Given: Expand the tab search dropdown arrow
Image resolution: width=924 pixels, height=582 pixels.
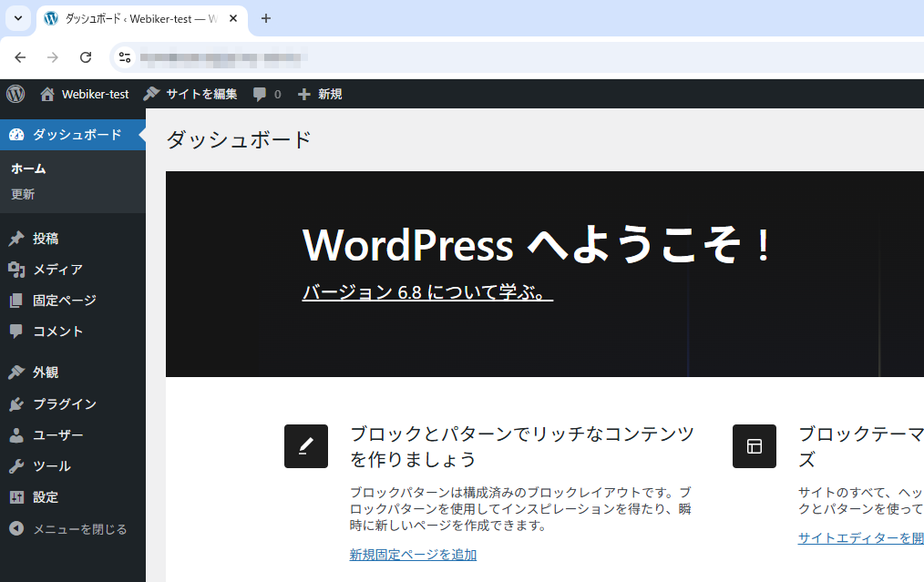Looking at the screenshot, I should coord(18,18).
